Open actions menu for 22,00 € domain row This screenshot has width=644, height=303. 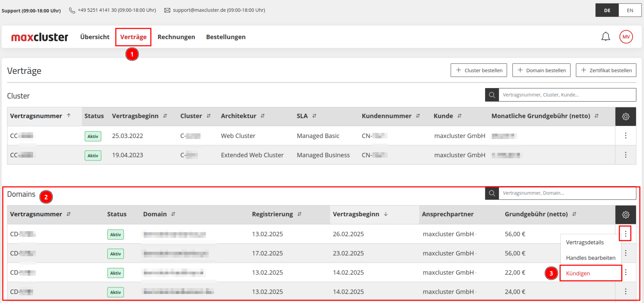pyautogui.click(x=626, y=272)
